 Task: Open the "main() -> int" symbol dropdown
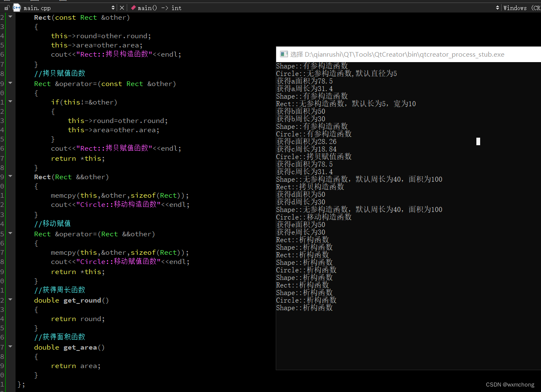(497, 8)
